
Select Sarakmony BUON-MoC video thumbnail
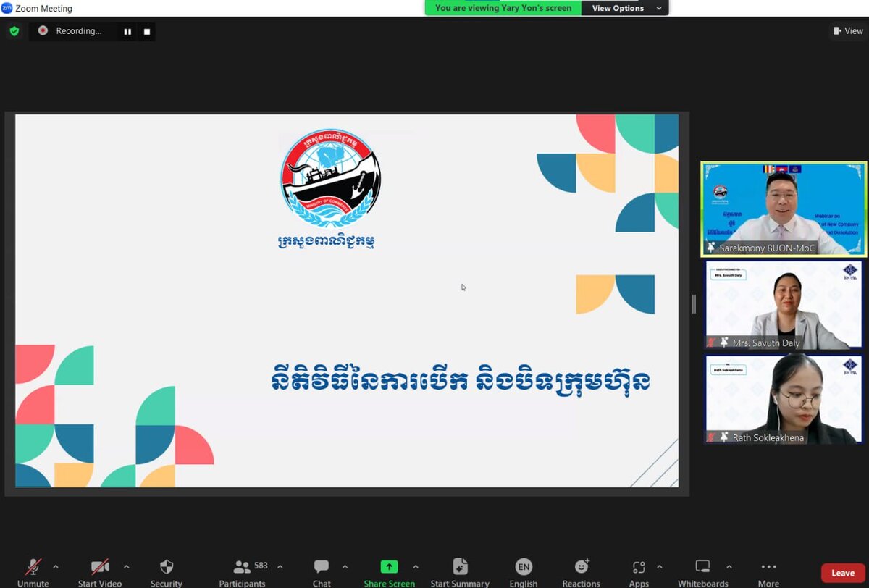[784, 209]
